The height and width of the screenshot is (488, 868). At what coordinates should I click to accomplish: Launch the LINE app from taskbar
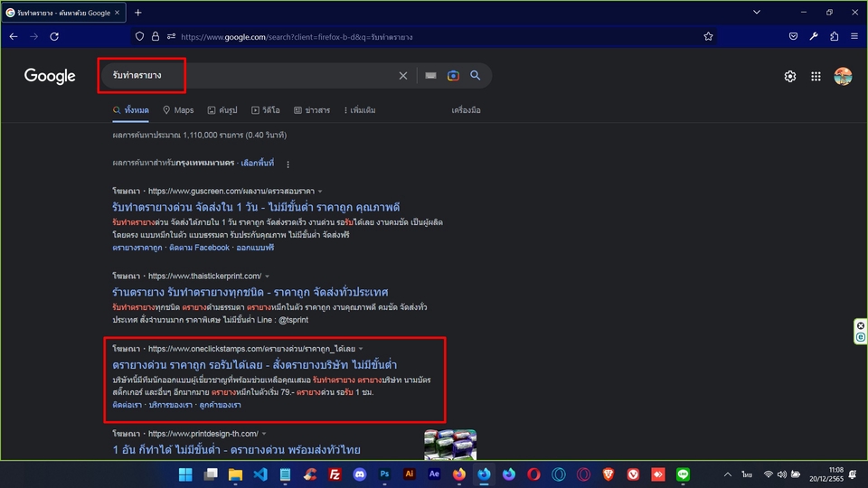pyautogui.click(x=684, y=474)
